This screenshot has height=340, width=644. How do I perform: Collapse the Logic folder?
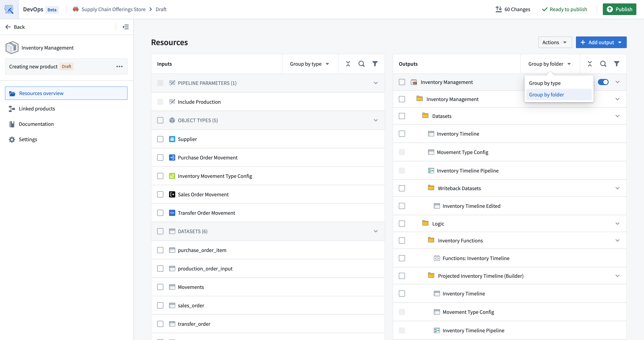(x=617, y=224)
